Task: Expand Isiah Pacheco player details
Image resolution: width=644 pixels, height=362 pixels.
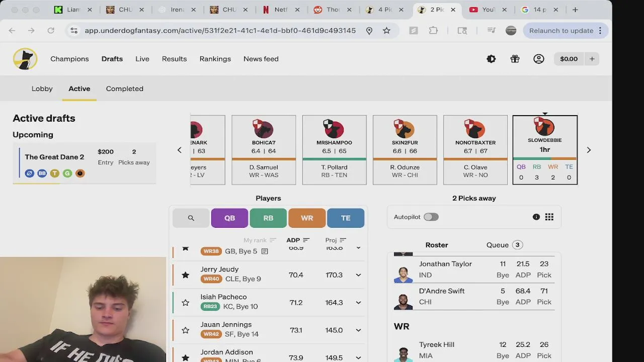Action: (358, 303)
